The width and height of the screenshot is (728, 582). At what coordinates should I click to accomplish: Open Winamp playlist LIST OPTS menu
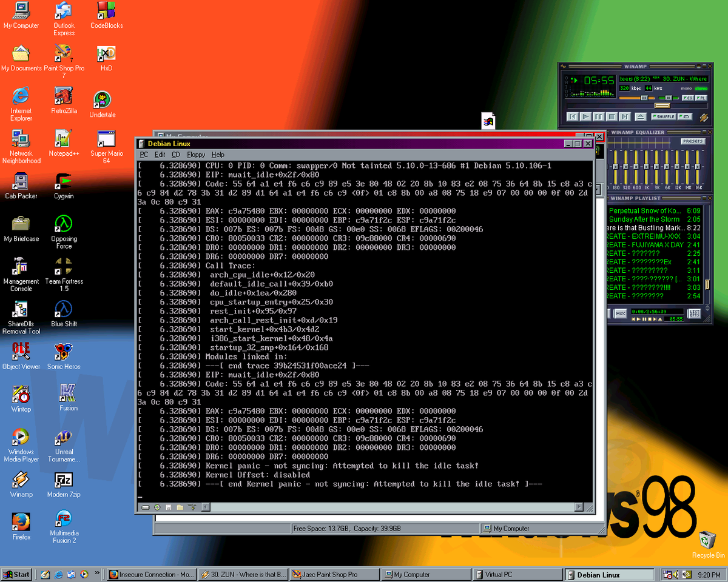(x=695, y=313)
